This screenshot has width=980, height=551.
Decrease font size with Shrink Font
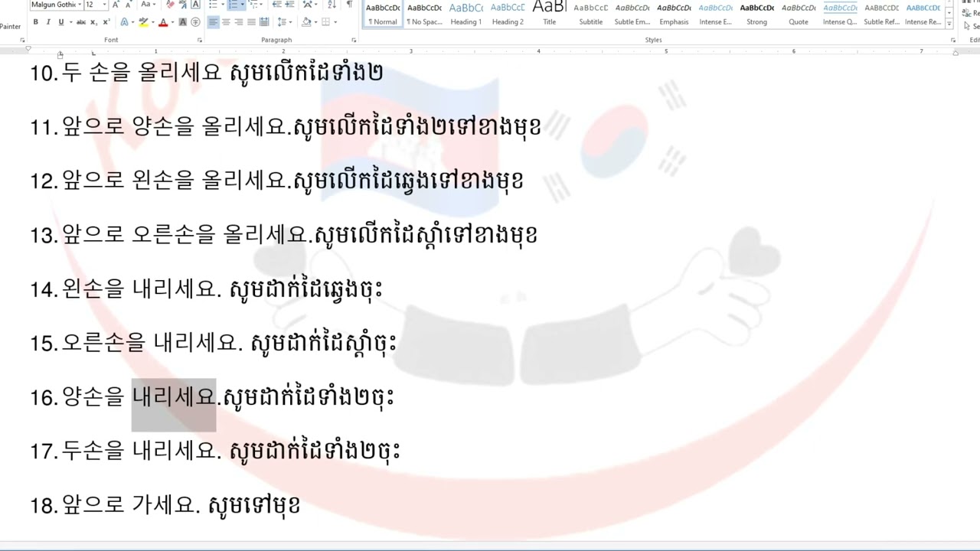pos(129,5)
